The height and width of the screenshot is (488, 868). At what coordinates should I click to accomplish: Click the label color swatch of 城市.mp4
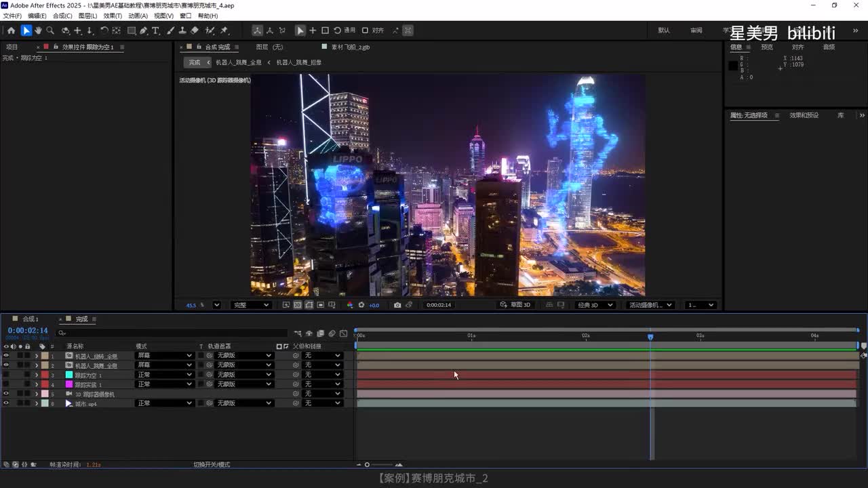45,403
